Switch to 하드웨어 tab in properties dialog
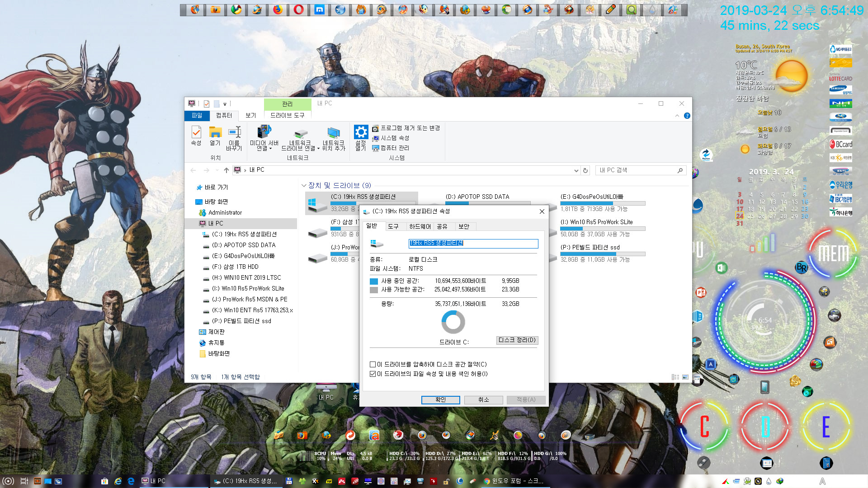The height and width of the screenshot is (488, 868). tap(420, 227)
